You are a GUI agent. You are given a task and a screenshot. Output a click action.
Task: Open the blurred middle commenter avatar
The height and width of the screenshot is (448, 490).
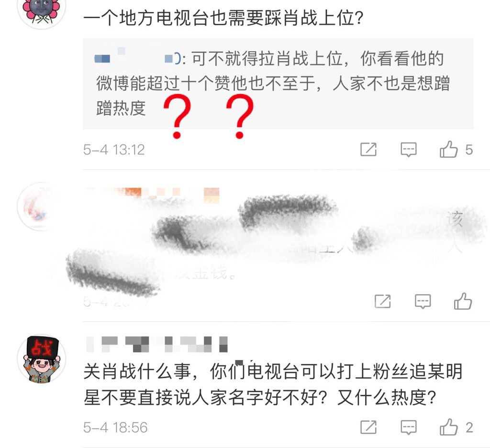pyautogui.click(x=42, y=207)
